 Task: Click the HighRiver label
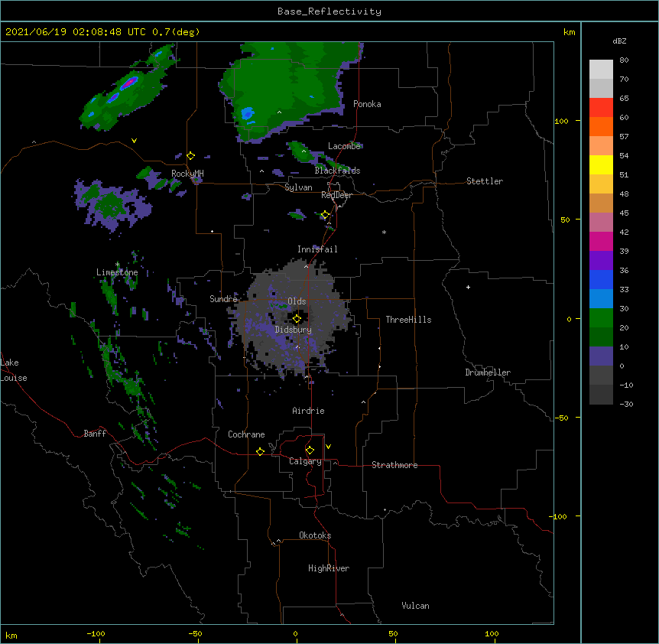click(x=329, y=568)
